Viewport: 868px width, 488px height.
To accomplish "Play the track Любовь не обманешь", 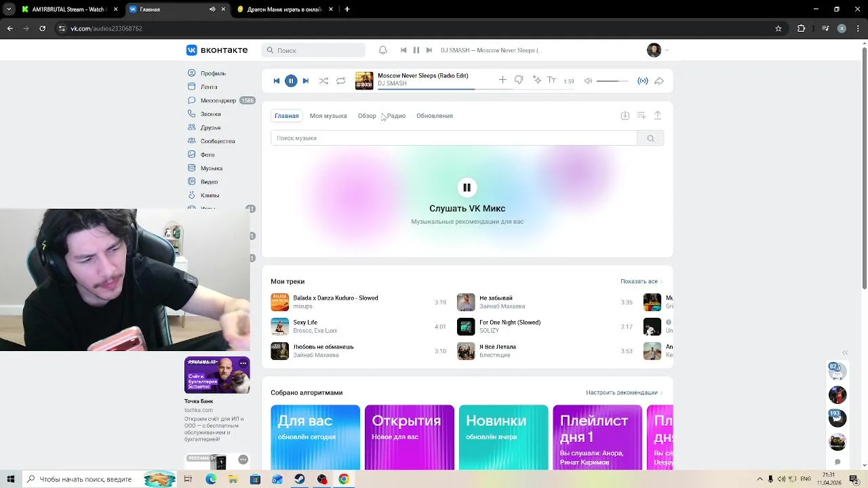I will point(359,351).
